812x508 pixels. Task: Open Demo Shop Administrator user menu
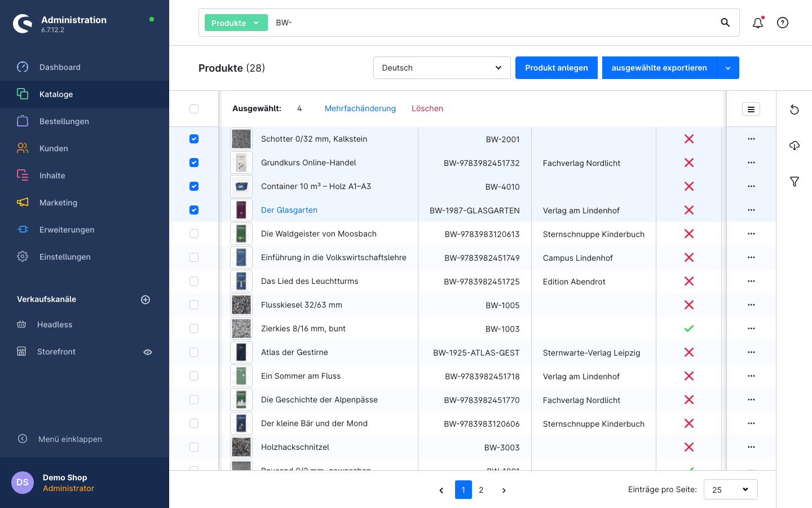(85, 483)
